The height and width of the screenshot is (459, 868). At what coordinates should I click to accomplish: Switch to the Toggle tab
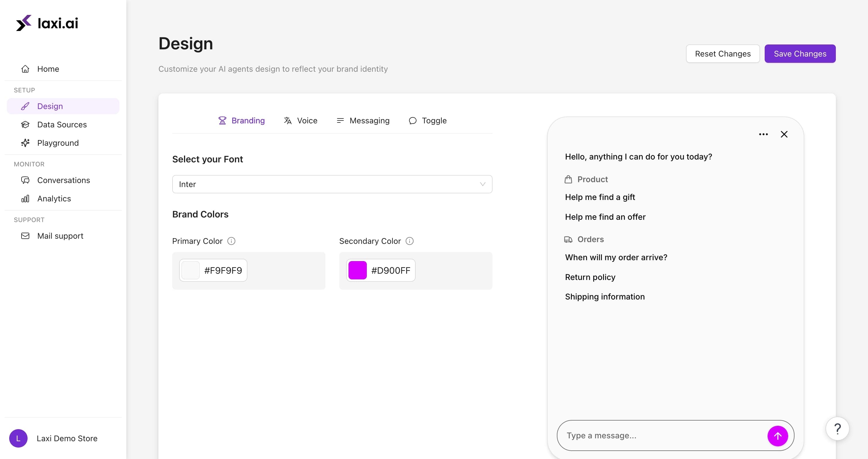click(x=428, y=120)
